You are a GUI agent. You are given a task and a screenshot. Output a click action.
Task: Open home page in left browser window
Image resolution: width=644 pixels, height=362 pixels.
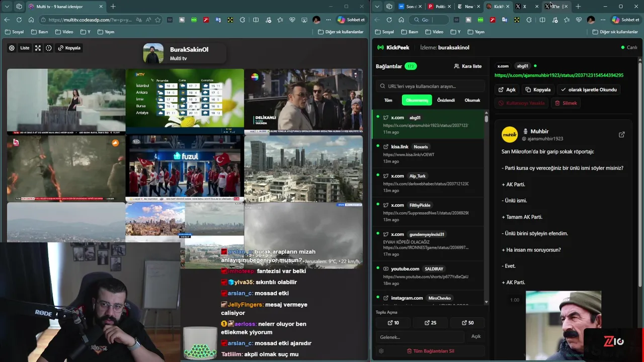pyautogui.click(x=31, y=20)
